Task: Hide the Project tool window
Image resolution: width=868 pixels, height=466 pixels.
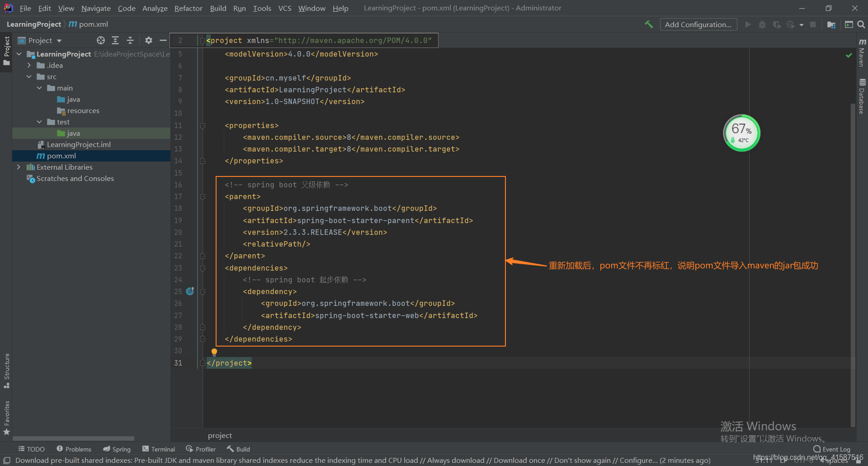Action: 163,40
